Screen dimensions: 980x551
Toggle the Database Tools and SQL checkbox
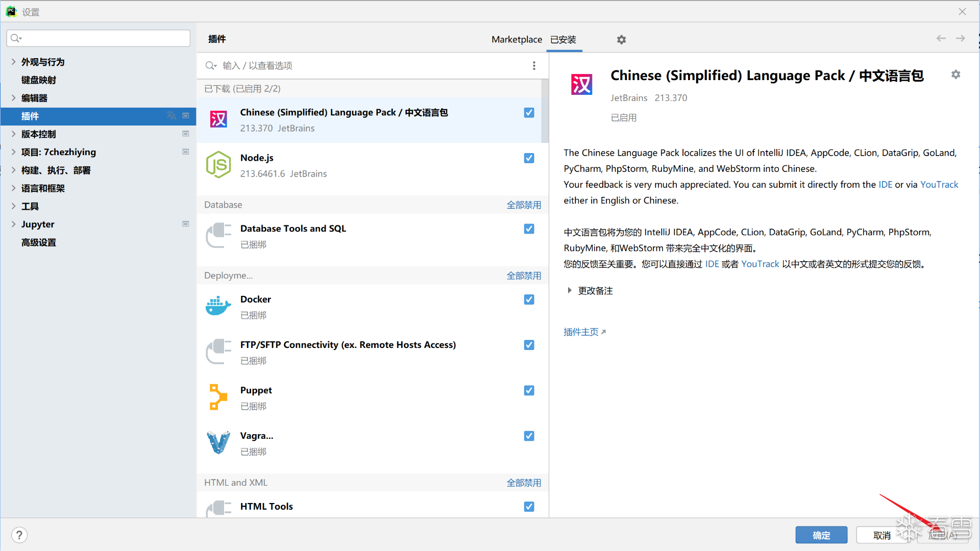(529, 229)
